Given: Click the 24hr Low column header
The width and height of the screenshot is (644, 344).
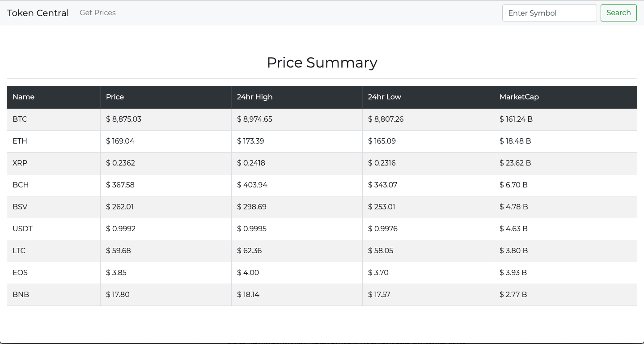Looking at the screenshot, I should pos(384,97).
